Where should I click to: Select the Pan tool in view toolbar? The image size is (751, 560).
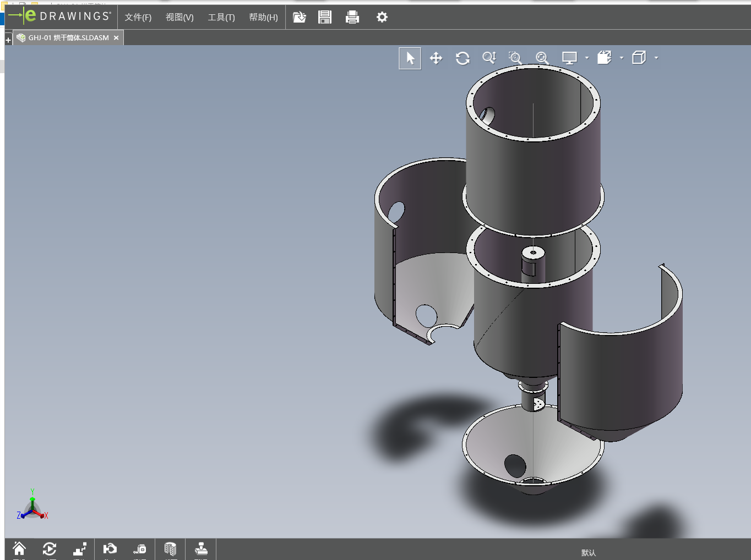pyautogui.click(x=436, y=58)
